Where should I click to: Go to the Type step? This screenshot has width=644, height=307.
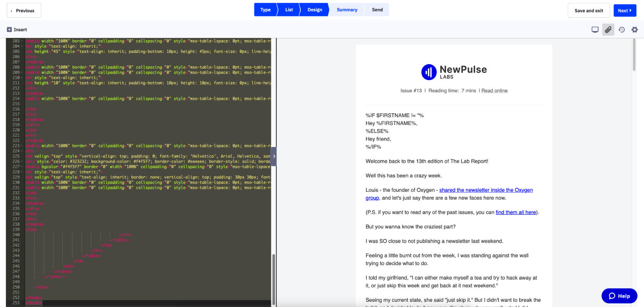point(265,10)
